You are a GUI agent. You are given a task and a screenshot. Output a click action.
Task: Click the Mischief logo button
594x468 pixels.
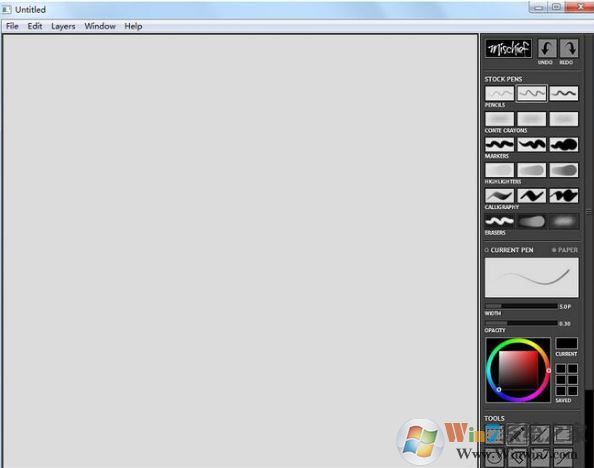(x=508, y=49)
